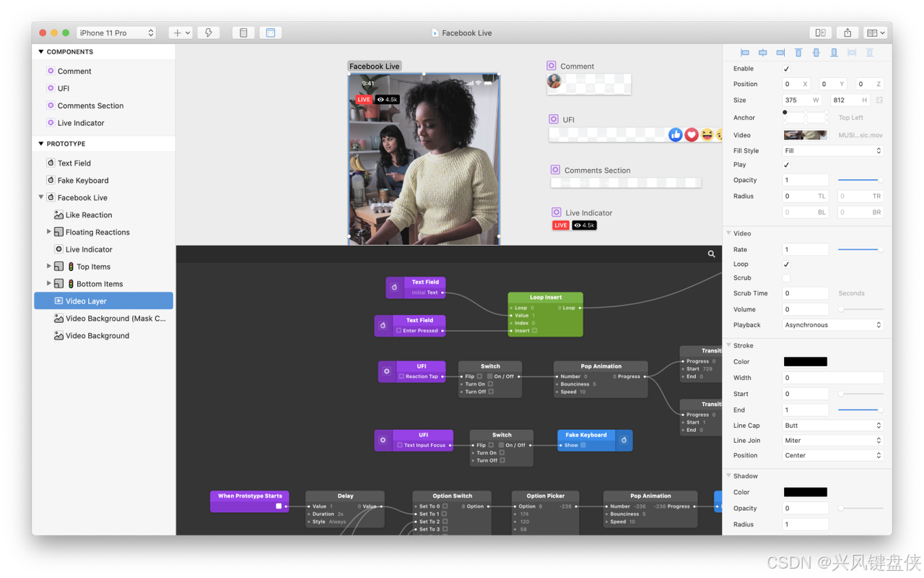Open the Line Join Miter dropdown

[x=833, y=440]
